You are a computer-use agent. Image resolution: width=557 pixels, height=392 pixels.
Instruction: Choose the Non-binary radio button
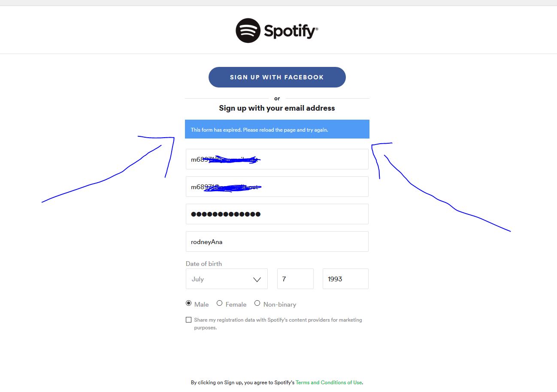(257, 303)
